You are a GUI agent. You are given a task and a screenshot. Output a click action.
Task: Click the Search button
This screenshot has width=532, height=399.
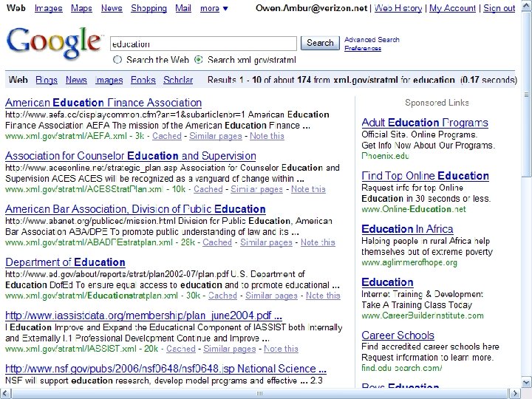[x=320, y=43]
